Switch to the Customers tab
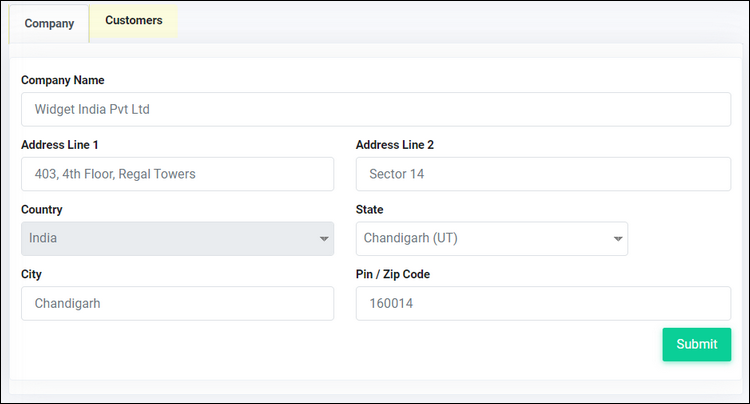 pyautogui.click(x=133, y=21)
